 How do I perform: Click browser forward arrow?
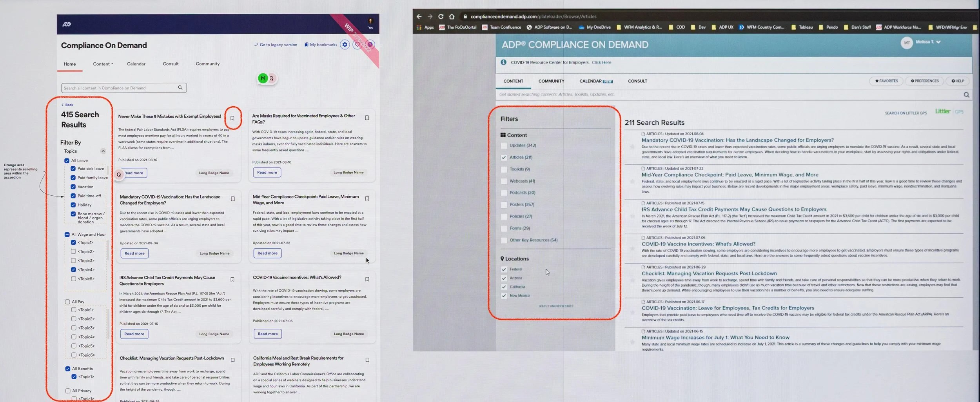[430, 16]
